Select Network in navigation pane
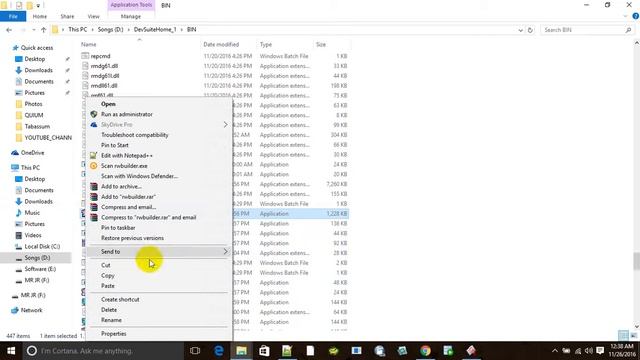 pos(31,310)
